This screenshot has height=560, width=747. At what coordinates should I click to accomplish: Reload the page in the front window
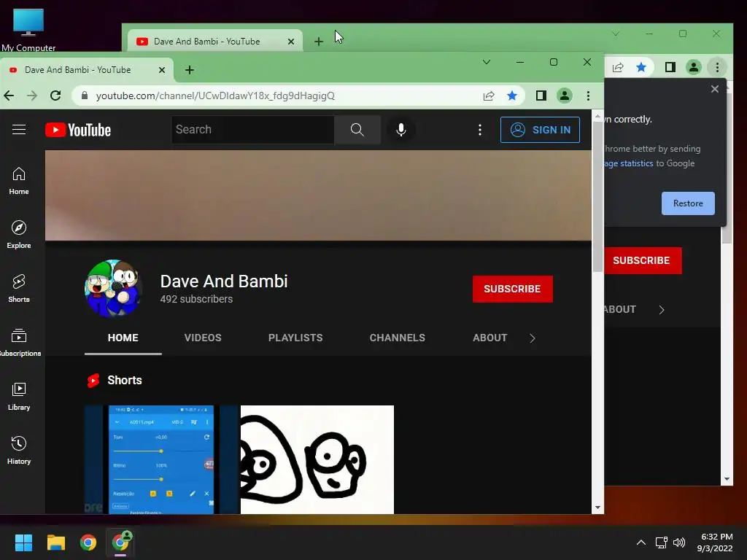[55, 96]
